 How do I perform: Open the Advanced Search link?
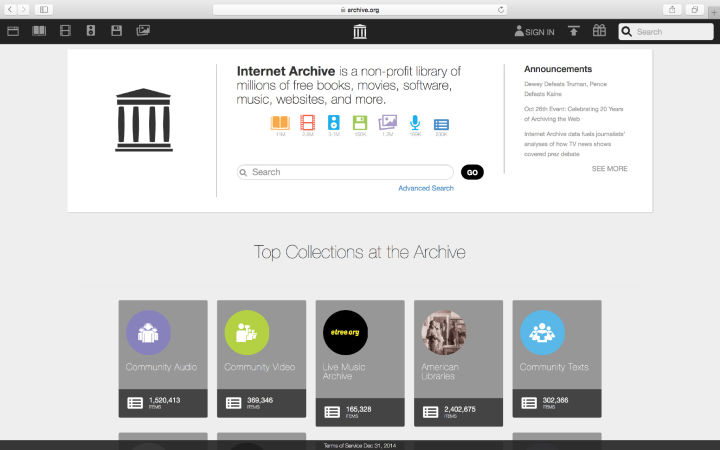pos(425,188)
